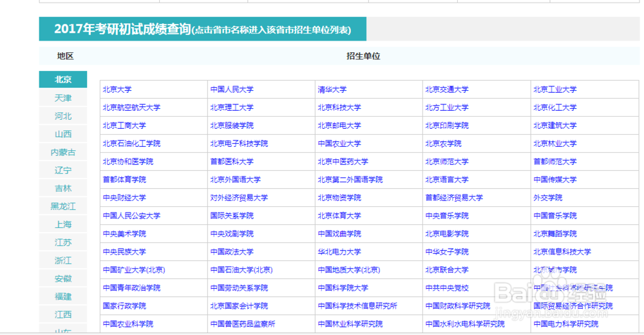Select the 黑龙江 region
The image size is (644, 335).
pos(63,206)
